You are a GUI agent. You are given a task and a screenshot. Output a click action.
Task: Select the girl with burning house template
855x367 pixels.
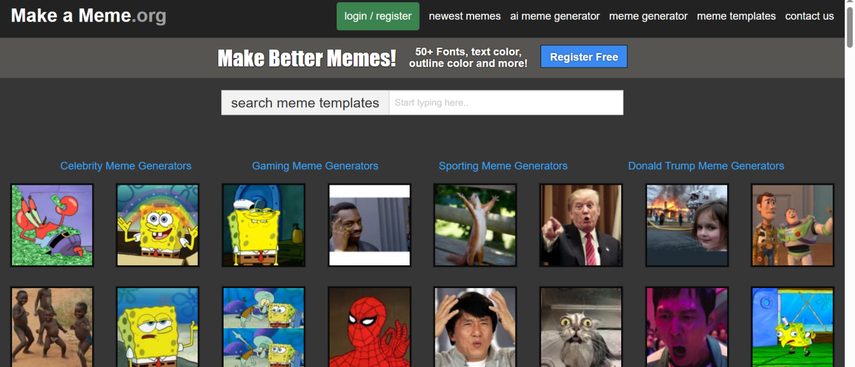click(687, 225)
